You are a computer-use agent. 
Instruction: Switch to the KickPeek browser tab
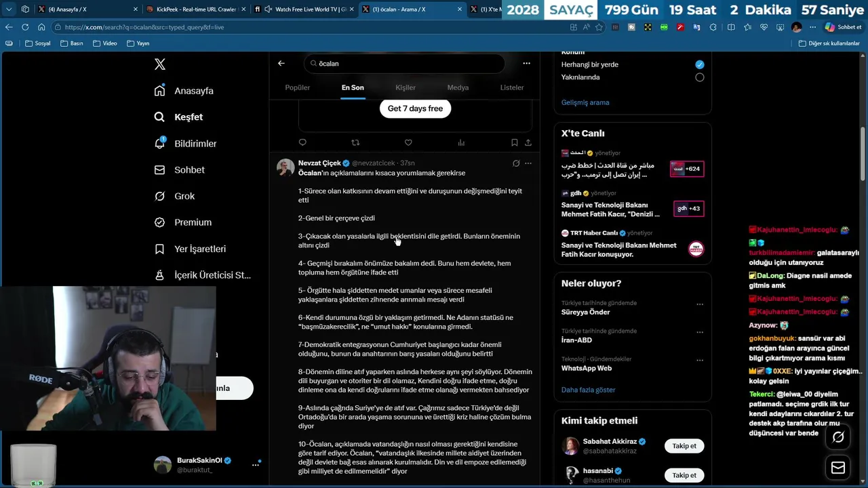tap(195, 9)
